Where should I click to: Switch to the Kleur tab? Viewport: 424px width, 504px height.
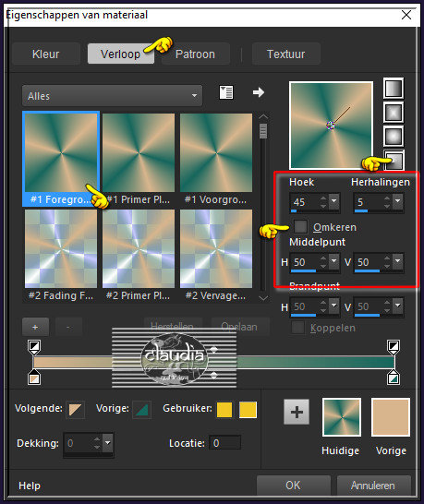click(45, 54)
